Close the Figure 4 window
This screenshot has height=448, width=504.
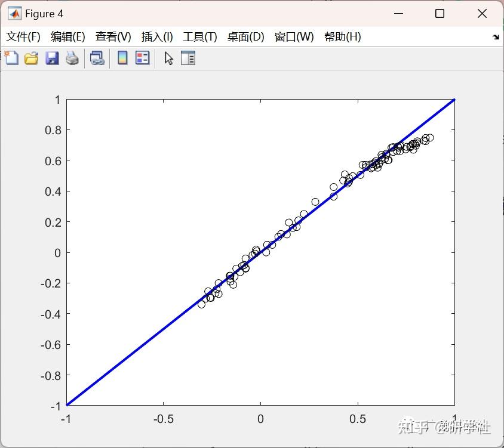482,14
